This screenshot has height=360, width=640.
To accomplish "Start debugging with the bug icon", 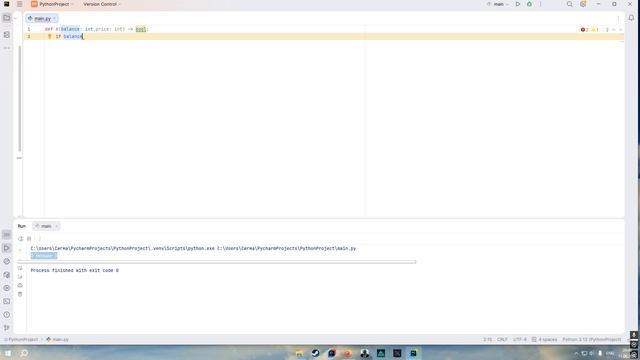I will click(529, 4).
